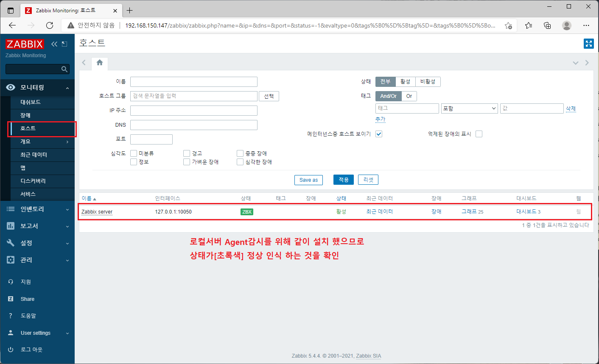The height and width of the screenshot is (364, 599).
Task: Click the IP 주소 input field
Action: (194, 111)
